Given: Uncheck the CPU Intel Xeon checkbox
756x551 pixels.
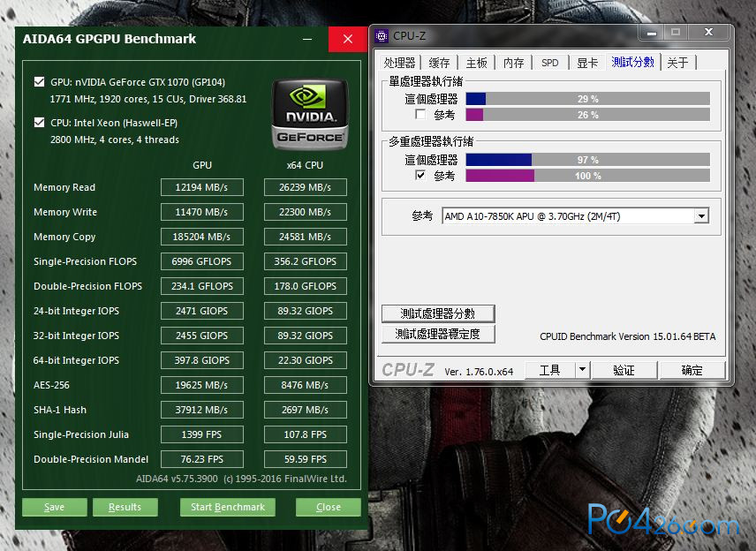Looking at the screenshot, I should [x=40, y=123].
